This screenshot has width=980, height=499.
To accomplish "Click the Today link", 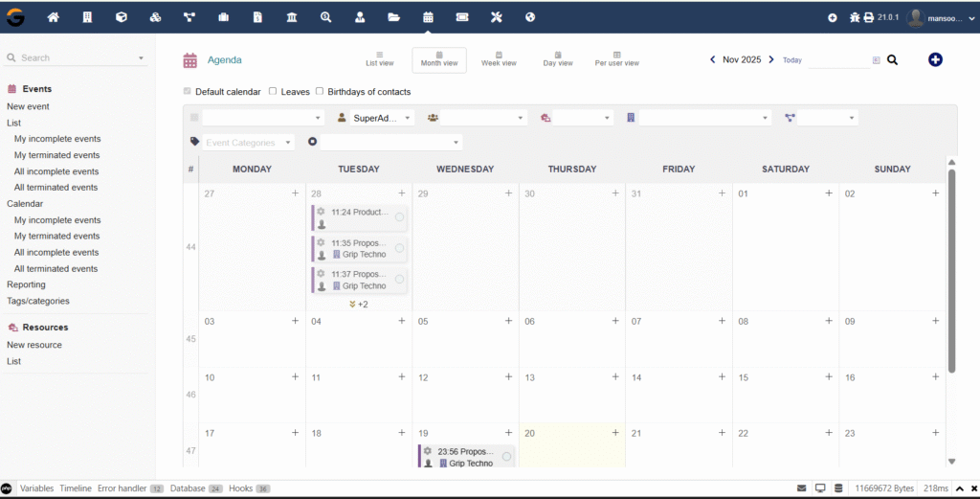I will point(792,60).
